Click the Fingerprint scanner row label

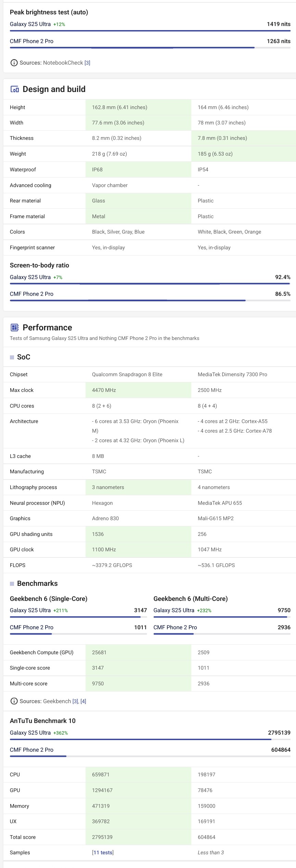[32, 248]
